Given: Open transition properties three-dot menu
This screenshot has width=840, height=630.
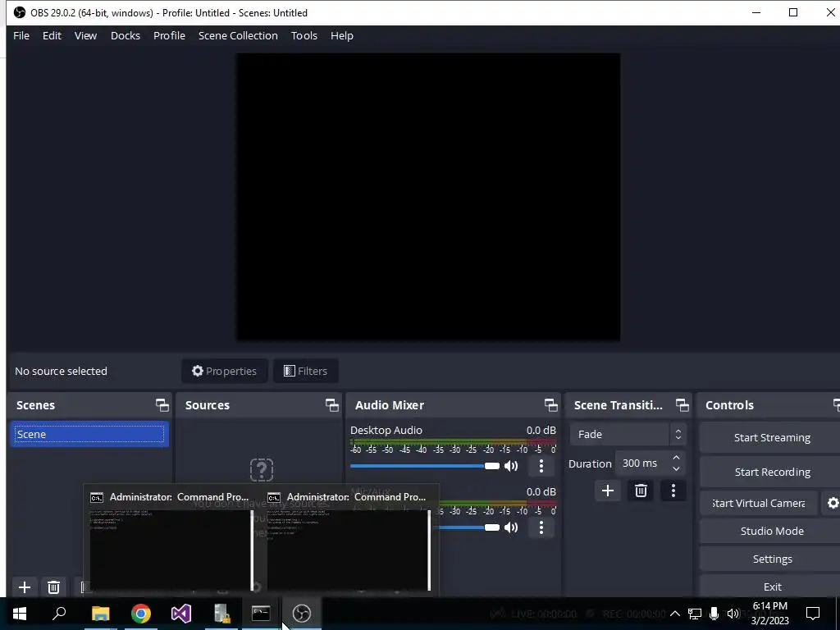Looking at the screenshot, I should pyautogui.click(x=673, y=491).
